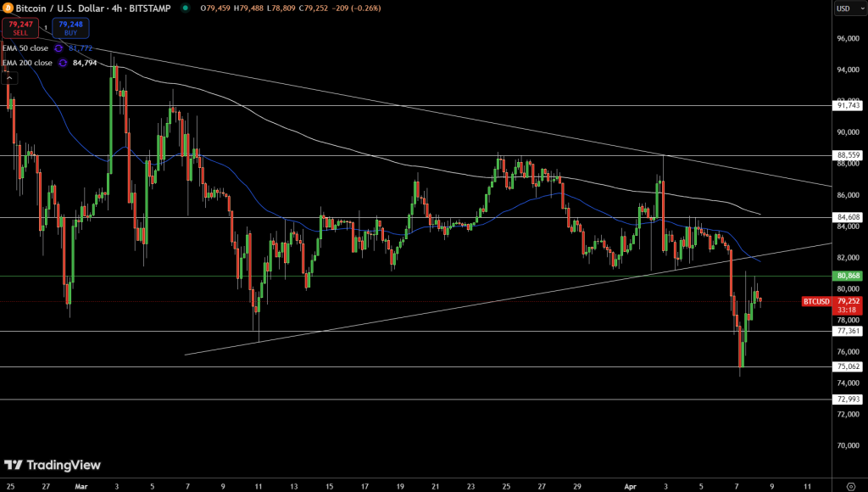Click the 84,608 horizontal line price label
Image resolution: width=868 pixels, height=492 pixels.
pyautogui.click(x=849, y=218)
